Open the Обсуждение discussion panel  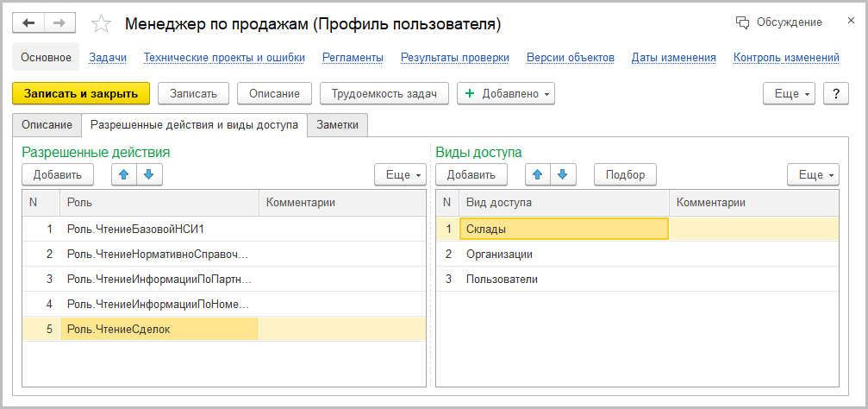(778, 22)
